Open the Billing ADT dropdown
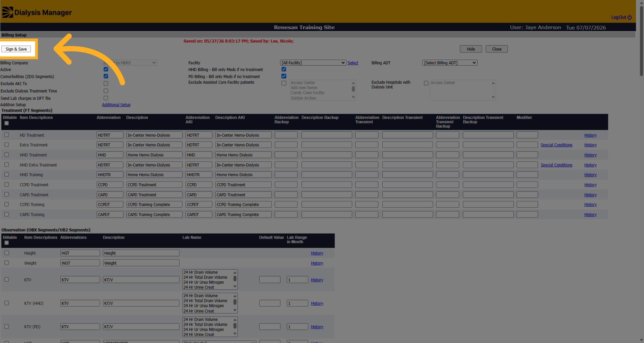644x343 pixels. point(450,63)
